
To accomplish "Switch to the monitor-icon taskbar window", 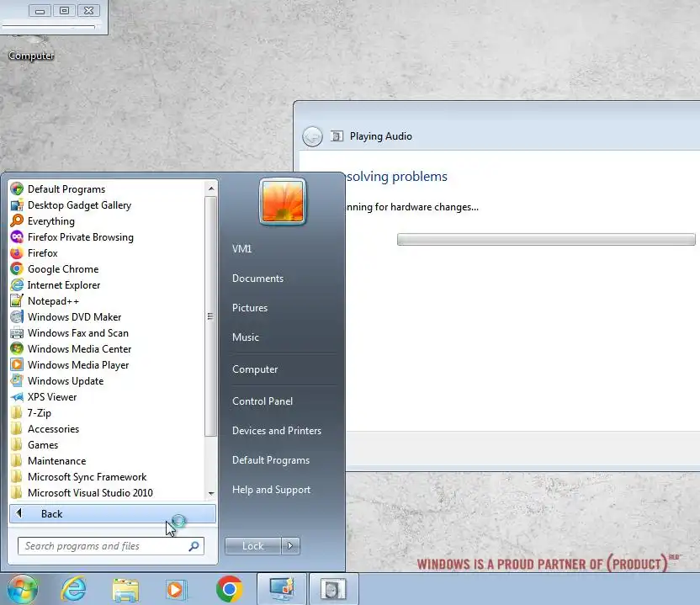I will (282, 589).
